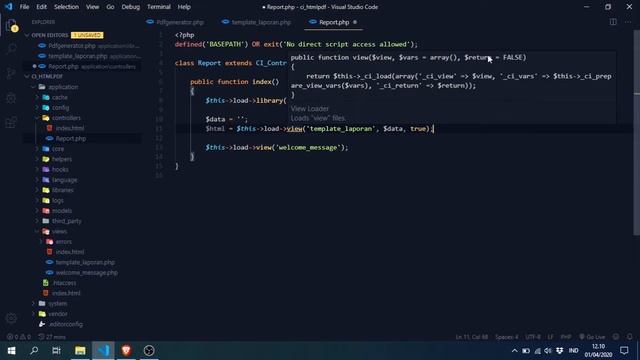Change language mode via PHP status item

(x=566, y=337)
